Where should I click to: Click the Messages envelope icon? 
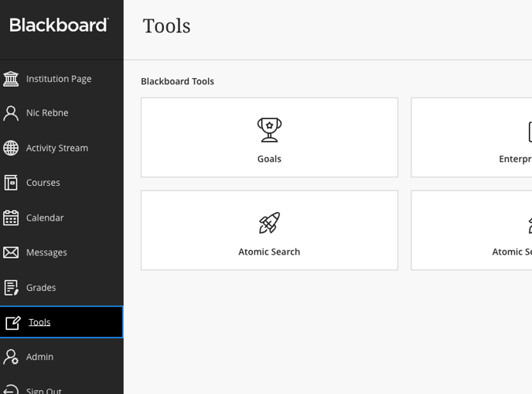(x=11, y=252)
